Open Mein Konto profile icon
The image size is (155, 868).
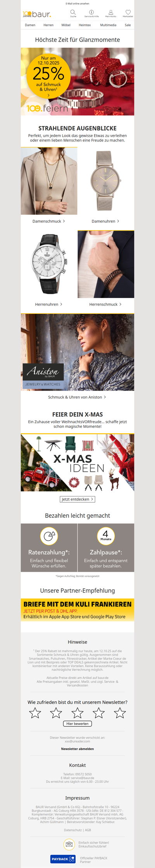pyautogui.click(x=110, y=12)
